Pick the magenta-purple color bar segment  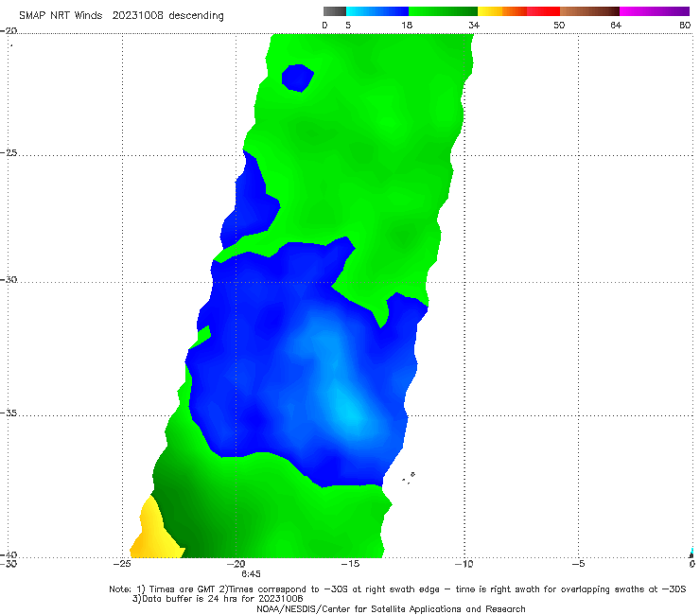click(x=655, y=11)
